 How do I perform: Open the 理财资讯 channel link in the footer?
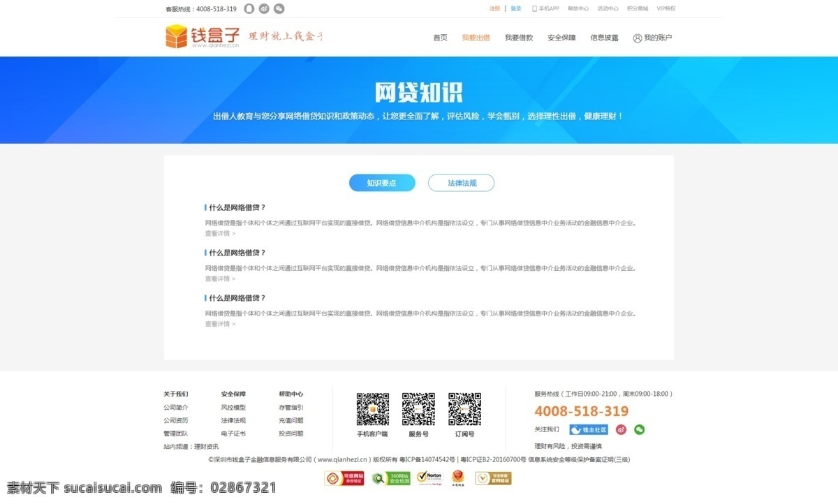click(207, 447)
